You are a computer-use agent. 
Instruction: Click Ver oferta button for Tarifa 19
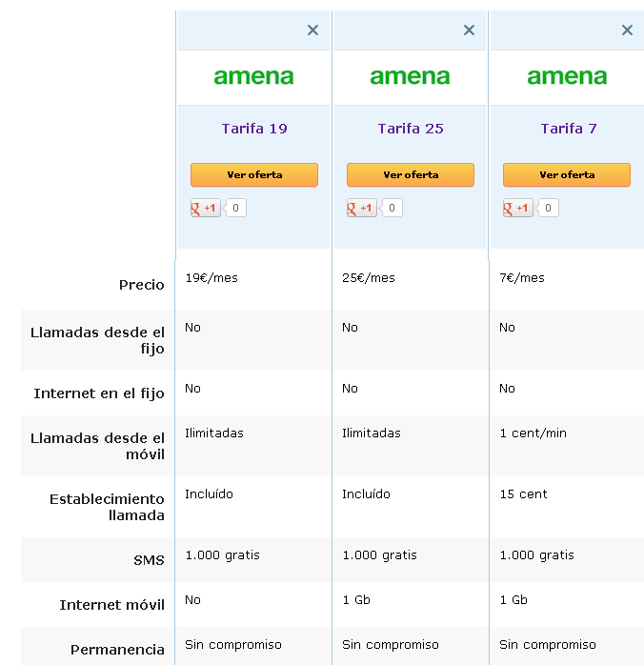pos(253,175)
